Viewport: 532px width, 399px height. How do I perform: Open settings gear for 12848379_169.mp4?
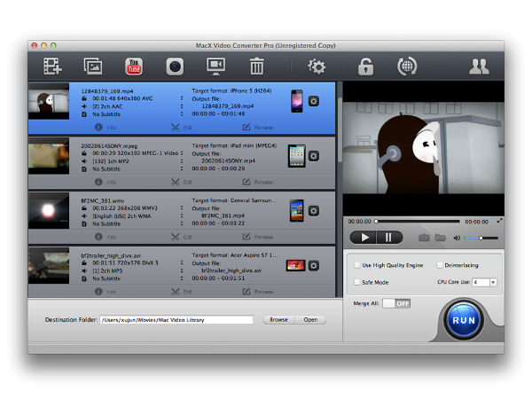pyautogui.click(x=313, y=102)
